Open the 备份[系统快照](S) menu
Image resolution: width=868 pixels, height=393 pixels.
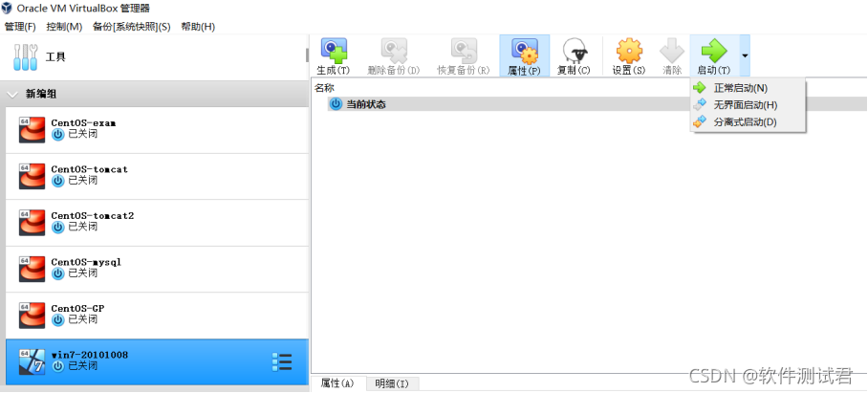(132, 27)
